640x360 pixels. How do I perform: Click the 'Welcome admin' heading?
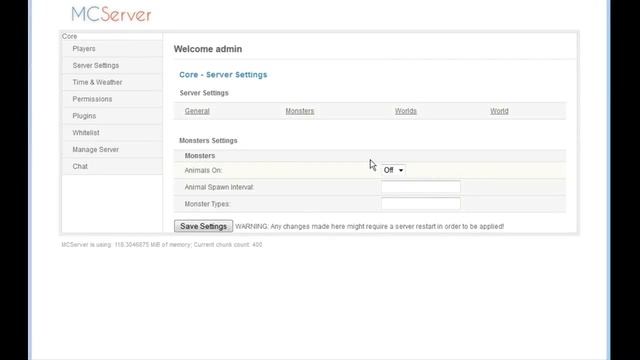[x=208, y=49]
